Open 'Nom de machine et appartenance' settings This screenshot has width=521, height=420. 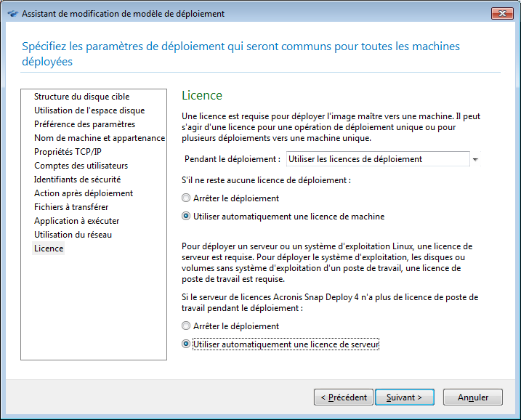(x=99, y=138)
